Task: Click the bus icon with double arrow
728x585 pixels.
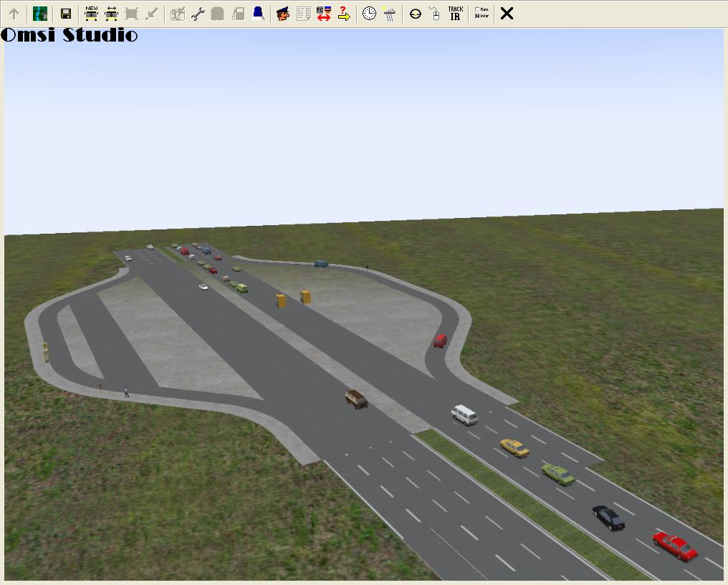Action: click(111, 14)
